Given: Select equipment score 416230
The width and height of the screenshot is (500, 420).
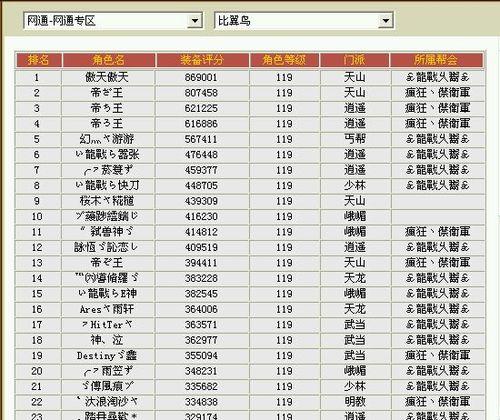Looking at the screenshot, I should coord(201,216).
